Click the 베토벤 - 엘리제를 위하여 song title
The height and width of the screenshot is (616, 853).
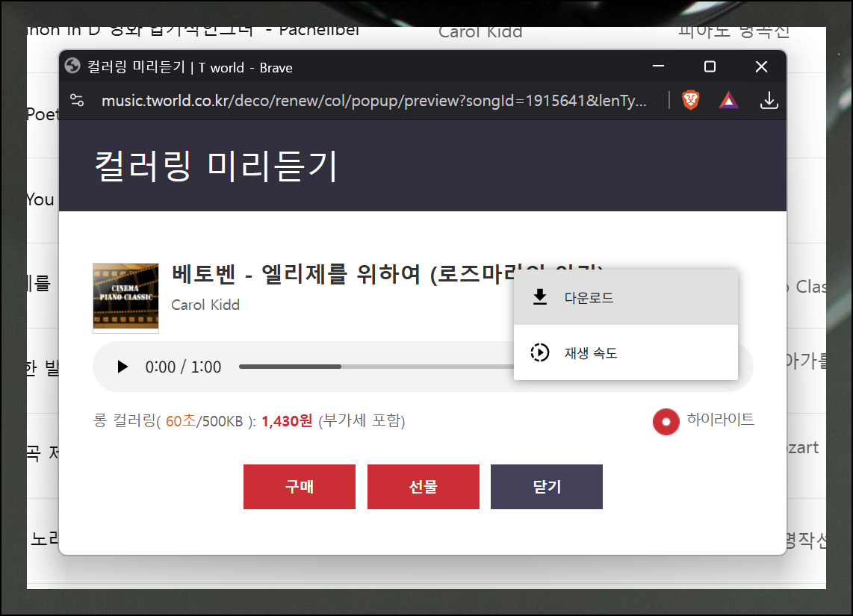point(343,273)
